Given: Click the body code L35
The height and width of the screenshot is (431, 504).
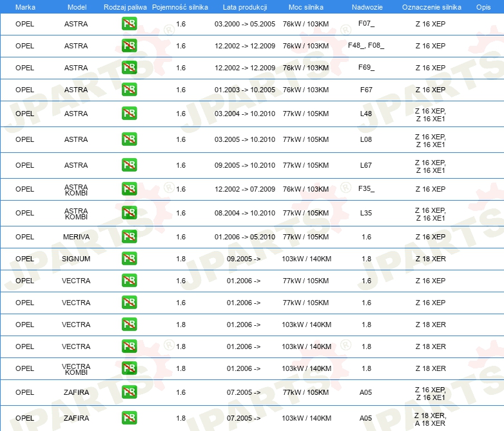Looking at the screenshot, I should (366, 213).
